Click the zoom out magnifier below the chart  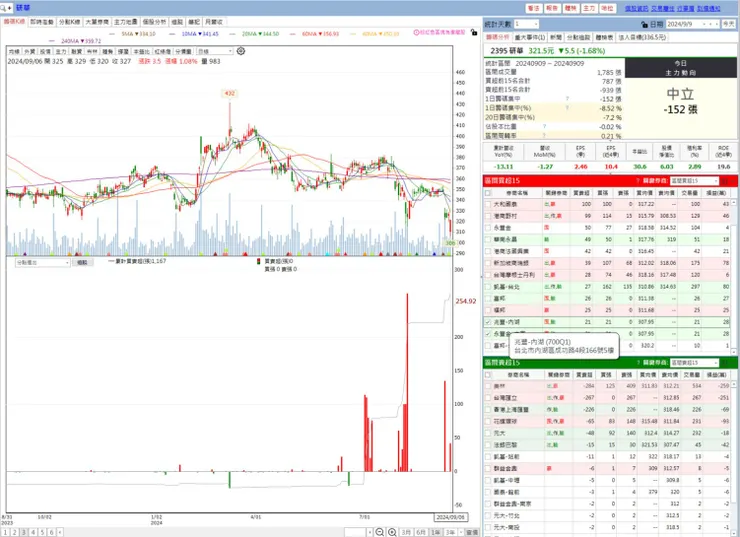click(379, 532)
